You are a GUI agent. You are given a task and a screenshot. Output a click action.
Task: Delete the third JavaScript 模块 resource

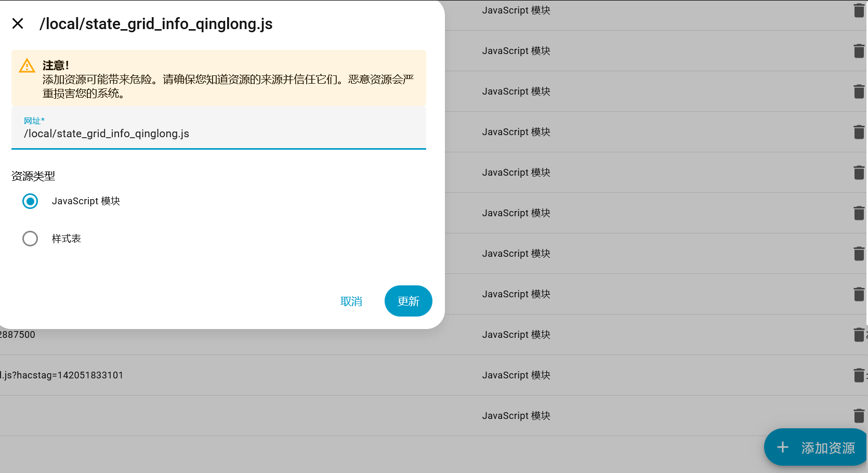(859, 91)
